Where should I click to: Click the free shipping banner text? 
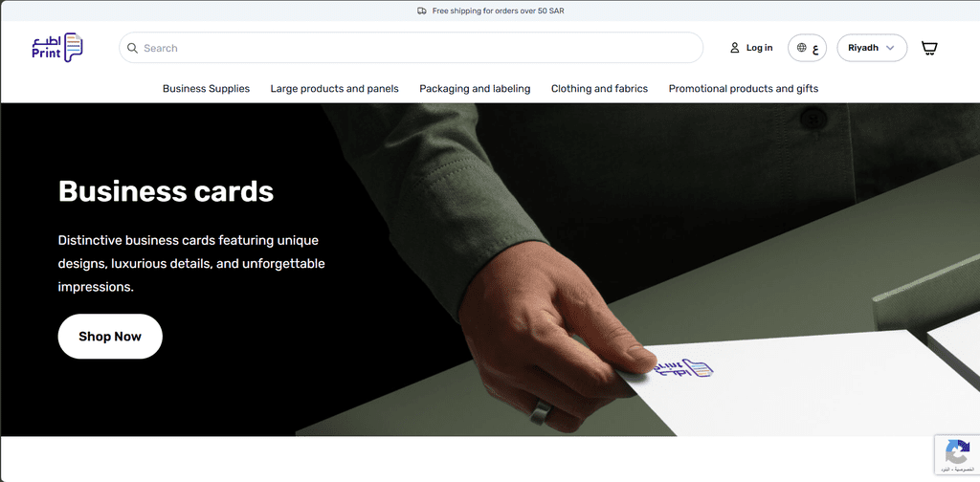[499, 11]
